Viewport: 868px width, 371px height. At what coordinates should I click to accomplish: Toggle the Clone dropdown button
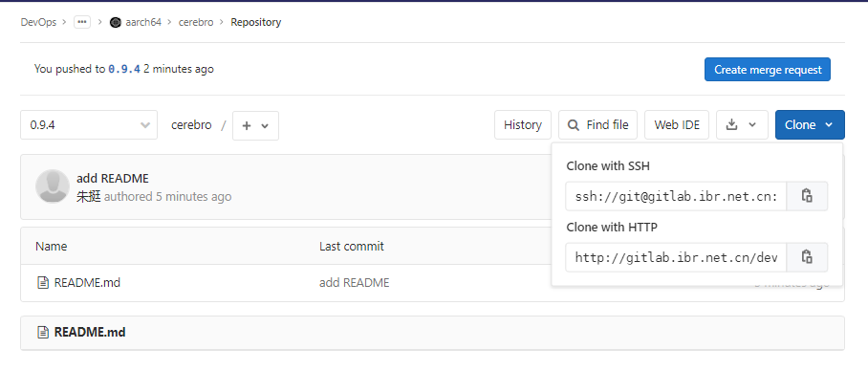(x=810, y=124)
